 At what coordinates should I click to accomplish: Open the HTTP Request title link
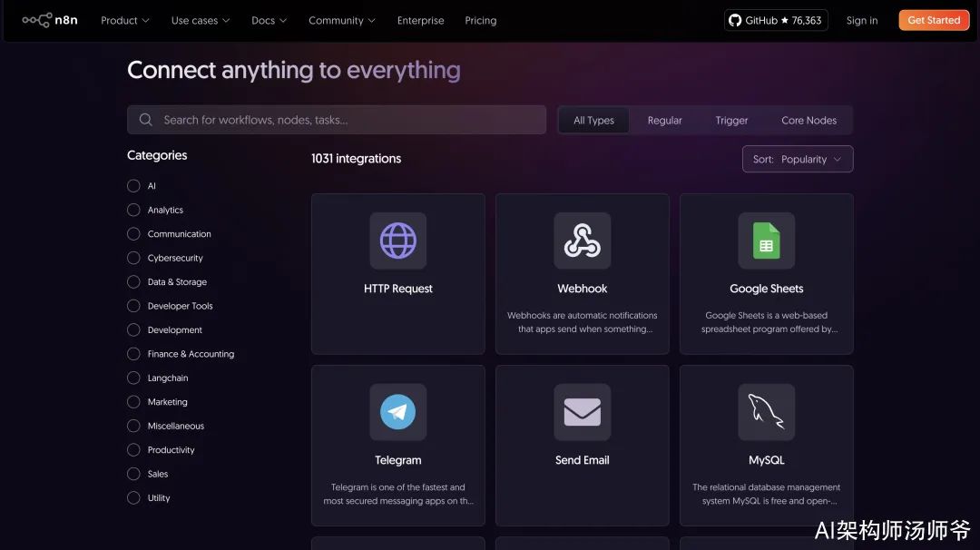tap(398, 288)
